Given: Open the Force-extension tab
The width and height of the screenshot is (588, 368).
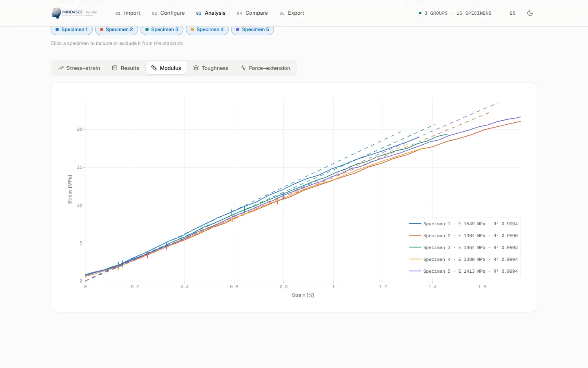Looking at the screenshot, I should [265, 68].
